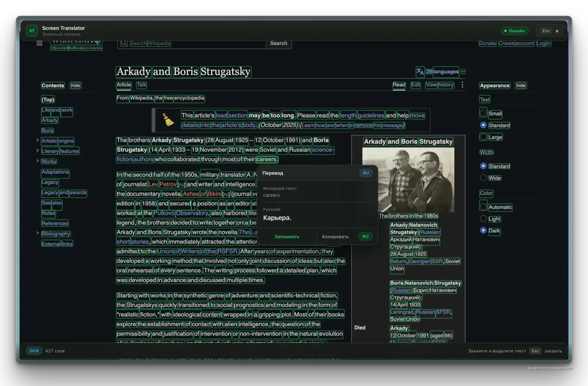Click the Strugatsky brothers photo thumbnail
Viewport: 588px width, 386px height.
point(408,180)
